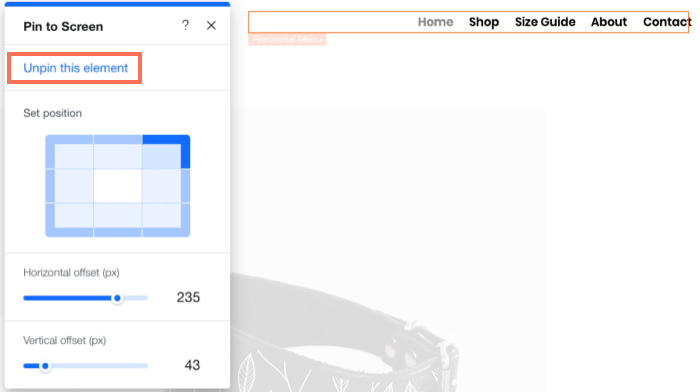Select top-center position in pin grid
This screenshot has width=700, height=392.
point(117,152)
